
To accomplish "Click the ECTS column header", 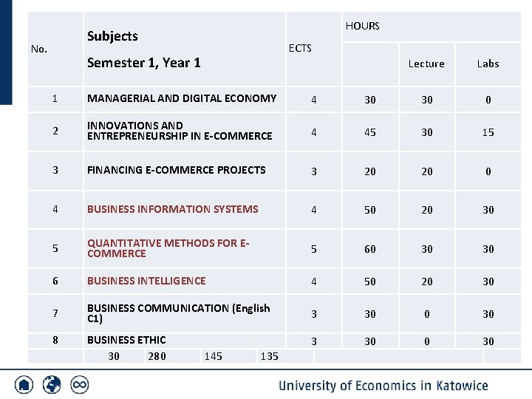I will [300, 48].
